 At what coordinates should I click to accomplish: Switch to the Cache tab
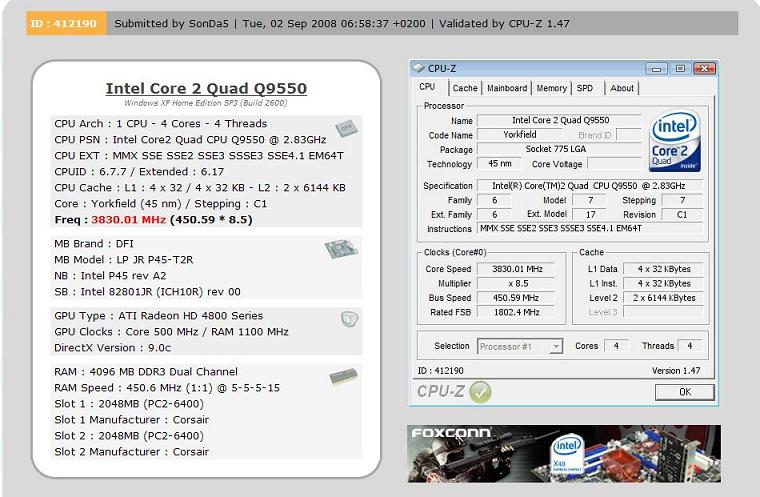pyautogui.click(x=465, y=88)
